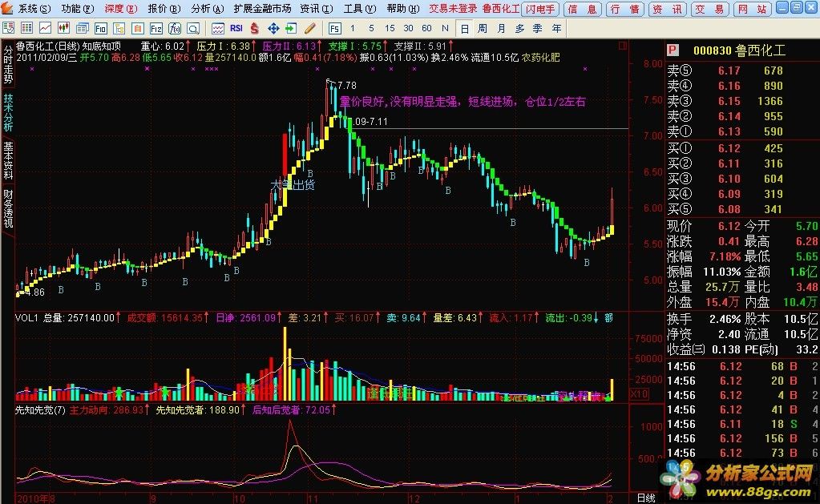Click the 网站 button
The height and width of the screenshot is (504, 820).
[x=752, y=9]
